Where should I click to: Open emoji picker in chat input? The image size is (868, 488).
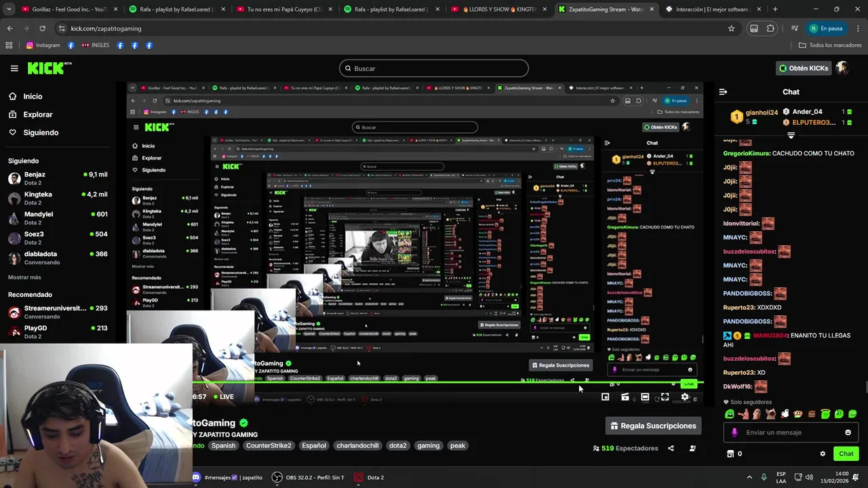pos(848,432)
